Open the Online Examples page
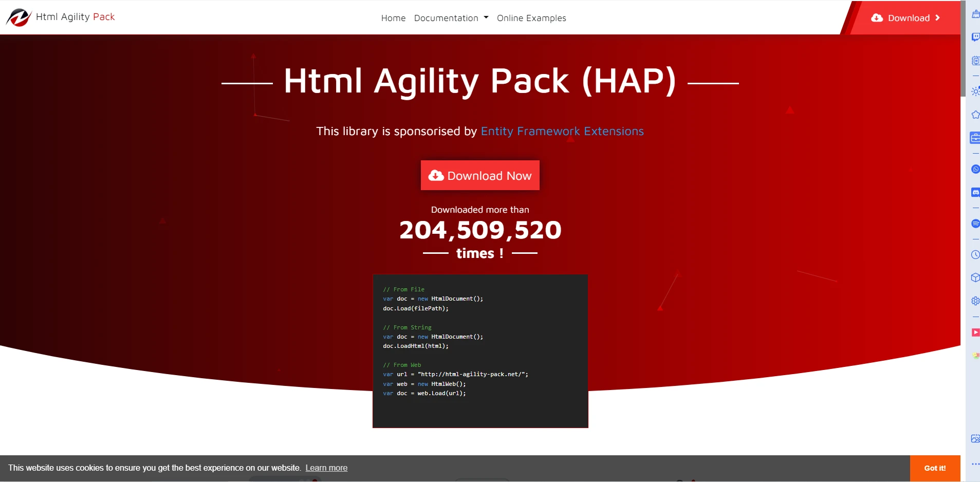 tap(531, 18)
